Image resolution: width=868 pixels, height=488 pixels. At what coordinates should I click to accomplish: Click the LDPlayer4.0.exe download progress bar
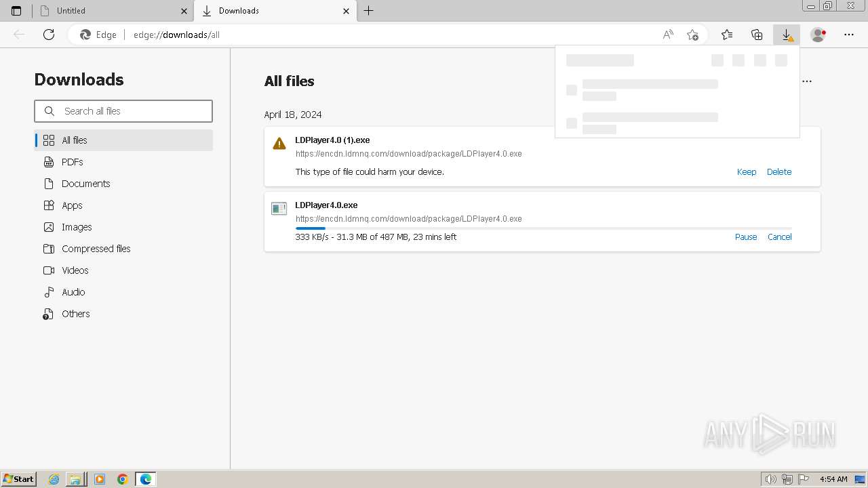(x=544, y=228)
